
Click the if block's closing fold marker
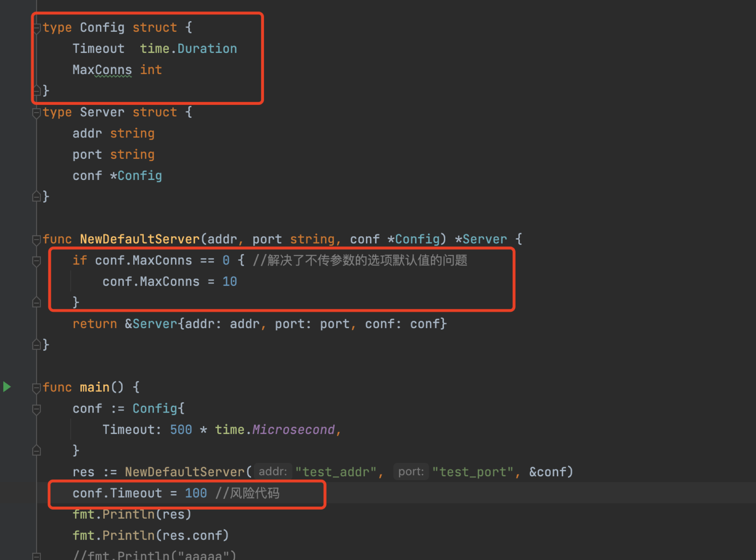click(36, 303)
